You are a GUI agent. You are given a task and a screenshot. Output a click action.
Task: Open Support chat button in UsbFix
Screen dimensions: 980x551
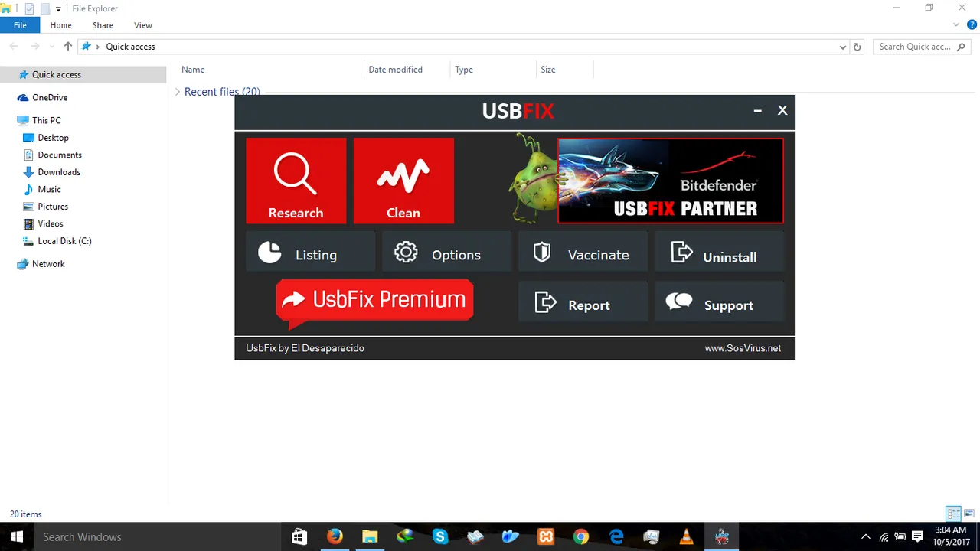pos(719,302)
